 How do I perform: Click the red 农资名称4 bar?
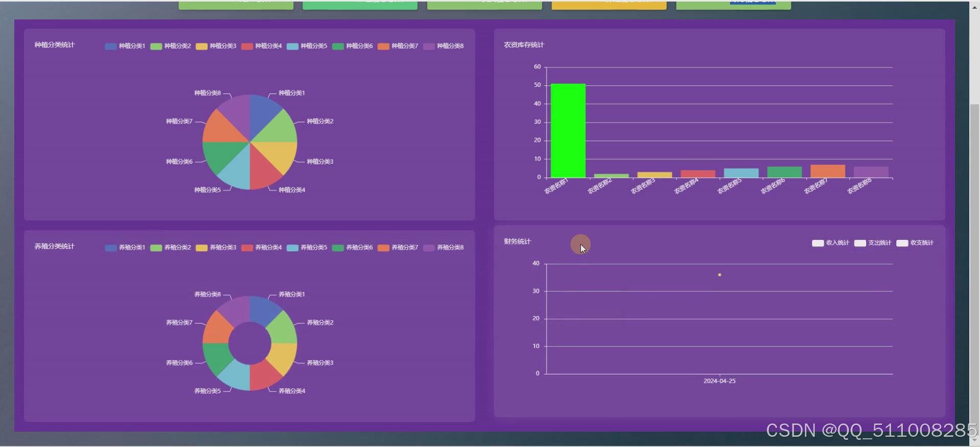coord(698,174)
